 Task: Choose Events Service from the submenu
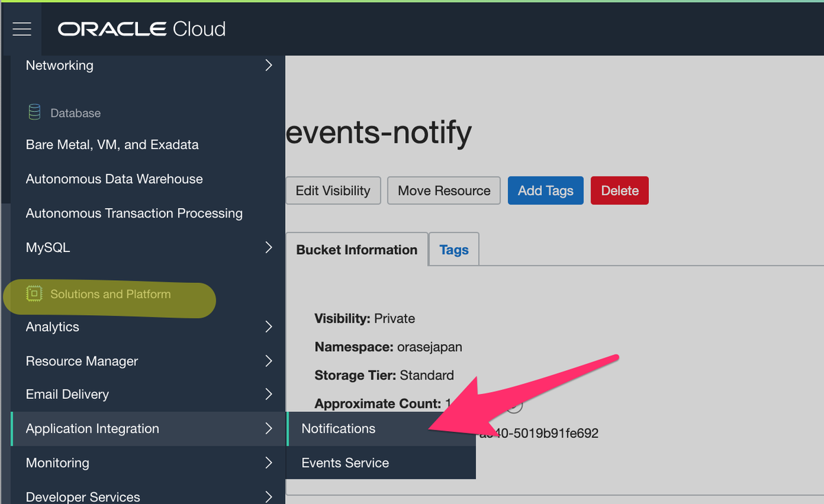[381, 463]
